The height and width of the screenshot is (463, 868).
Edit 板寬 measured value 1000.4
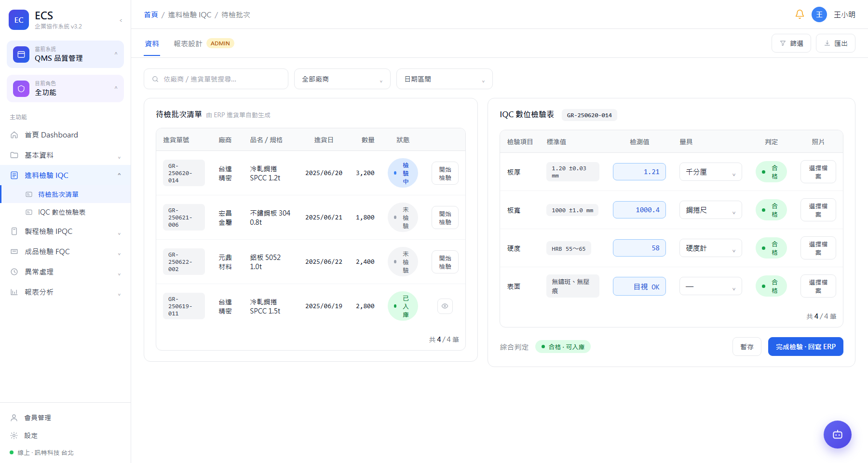pos(639,210)
